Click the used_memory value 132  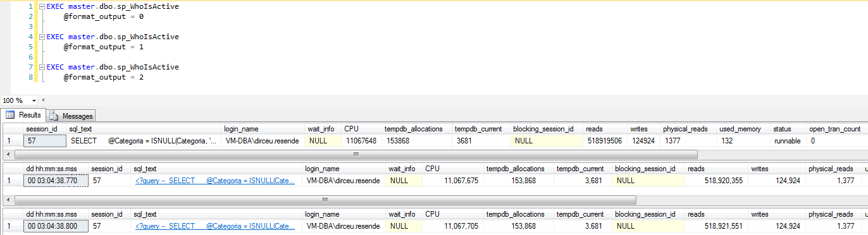(x=743, y=141)
